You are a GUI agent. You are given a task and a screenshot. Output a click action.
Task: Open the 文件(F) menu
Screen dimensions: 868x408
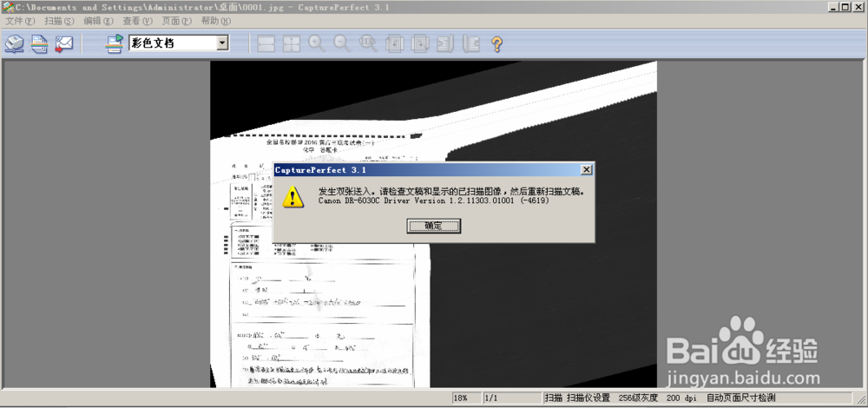click(20, 21)
